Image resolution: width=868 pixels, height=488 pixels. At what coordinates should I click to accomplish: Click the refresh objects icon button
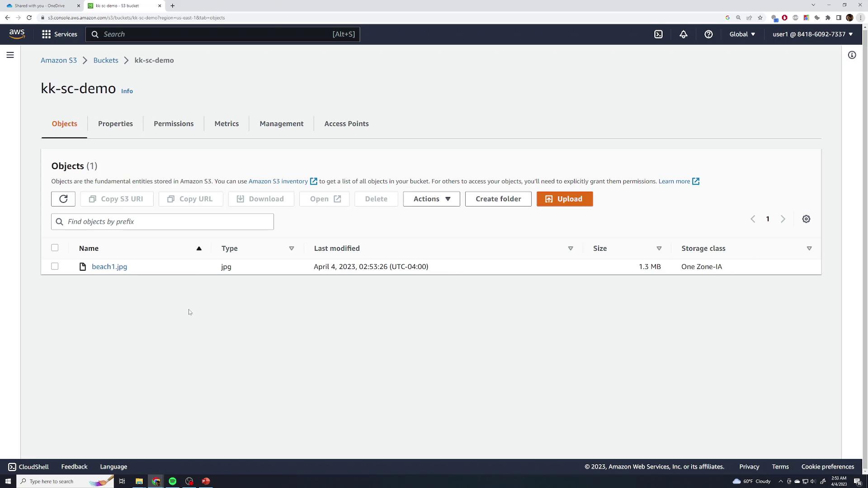(x=63, y=199)
